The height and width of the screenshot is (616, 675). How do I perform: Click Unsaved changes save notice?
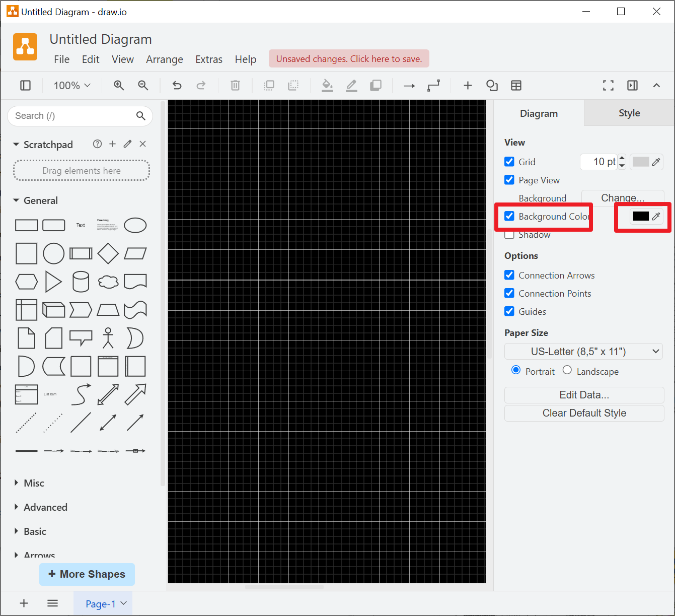349,59
